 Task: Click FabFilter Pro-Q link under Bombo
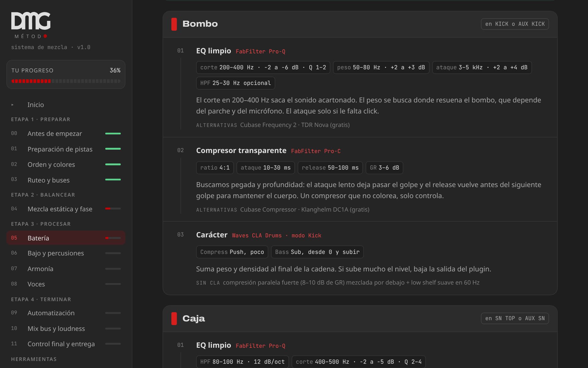pyautogui.click(x=260, y=52)
